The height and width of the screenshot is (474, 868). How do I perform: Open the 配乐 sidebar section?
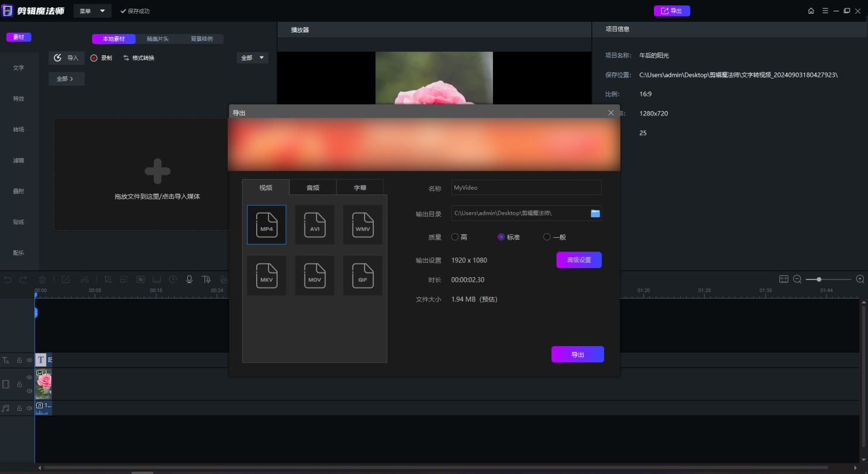[19, 253]
